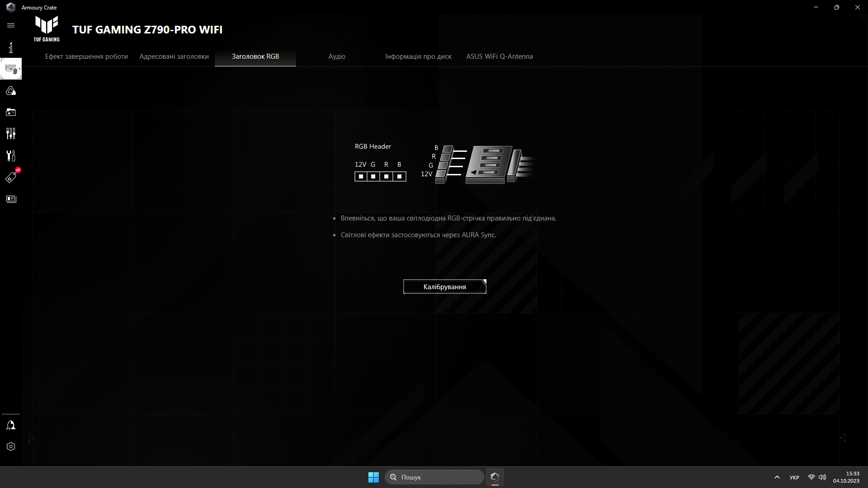Open the Home info icon in the sidebar
The width and height of the screenshot is (868, 488).
pyautogui.click(x=11, y=47)
